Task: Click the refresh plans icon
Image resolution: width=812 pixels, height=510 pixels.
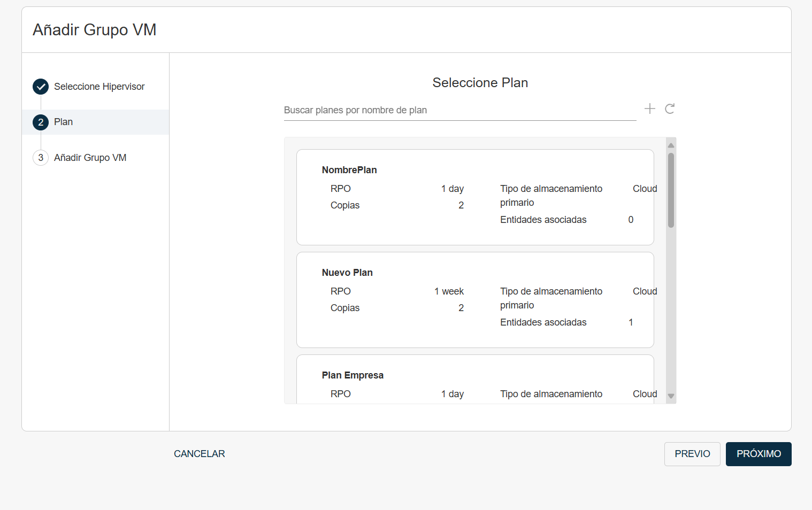Action: 670,109
